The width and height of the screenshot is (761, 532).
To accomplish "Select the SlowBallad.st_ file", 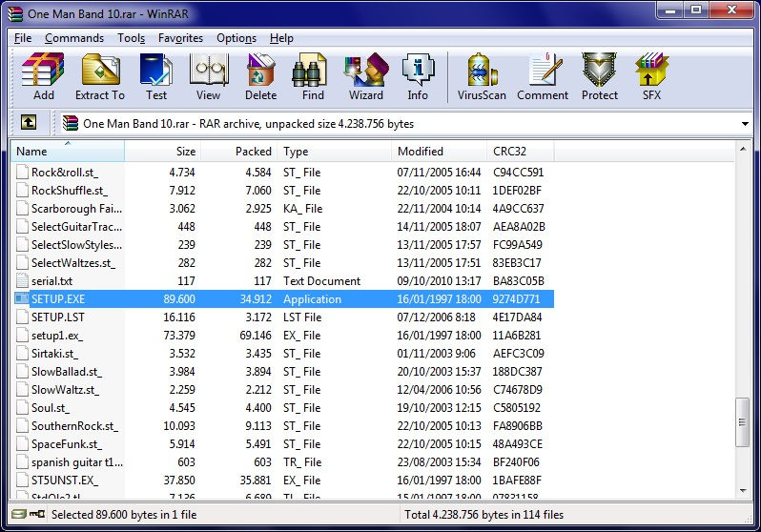I will tap(67, 371).
